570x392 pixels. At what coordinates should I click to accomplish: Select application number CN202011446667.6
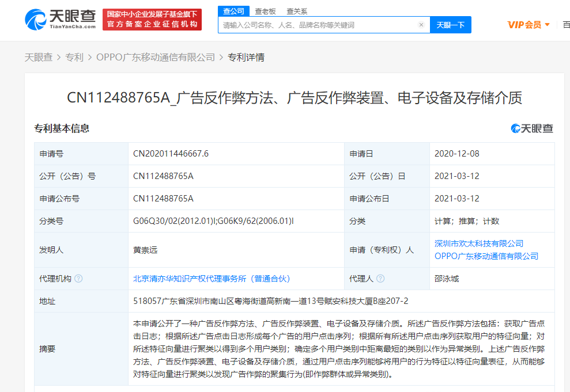pyautogui.click(x=171, y=154)
